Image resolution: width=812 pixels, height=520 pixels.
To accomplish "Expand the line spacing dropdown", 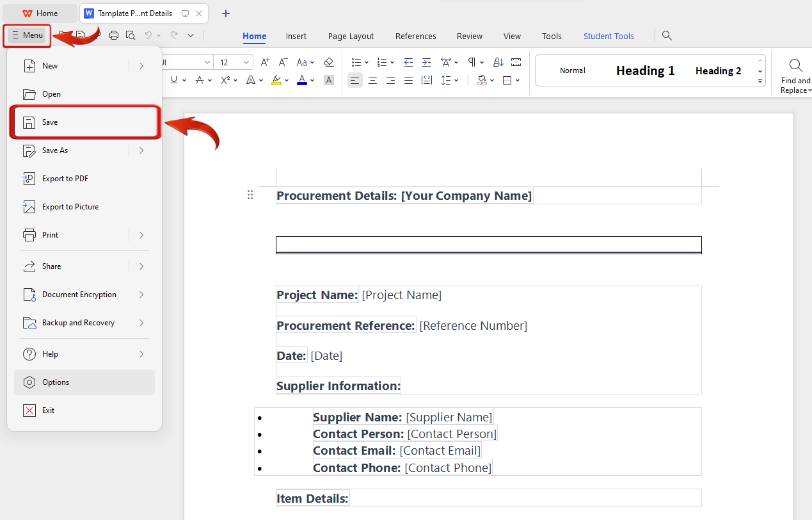I will coord(455,80).
